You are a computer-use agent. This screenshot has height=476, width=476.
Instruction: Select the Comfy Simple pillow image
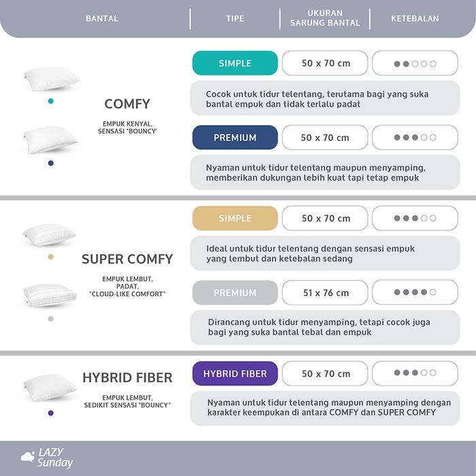pos(50,78)
